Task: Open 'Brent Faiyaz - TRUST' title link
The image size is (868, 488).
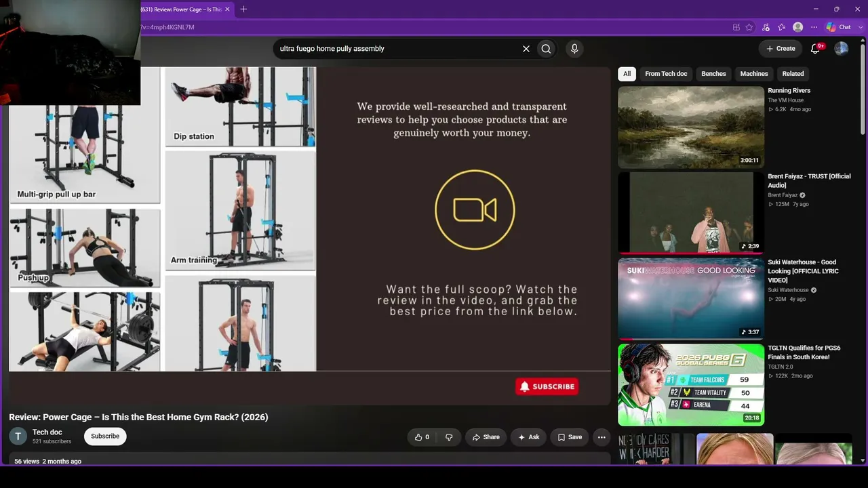Action: point(809,181)
